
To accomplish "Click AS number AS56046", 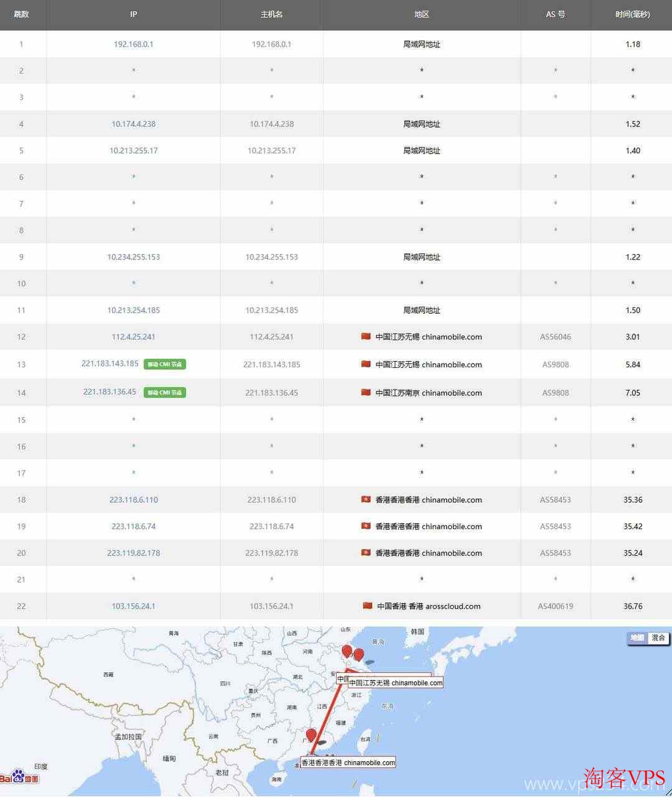I will (x=556, y=337).
